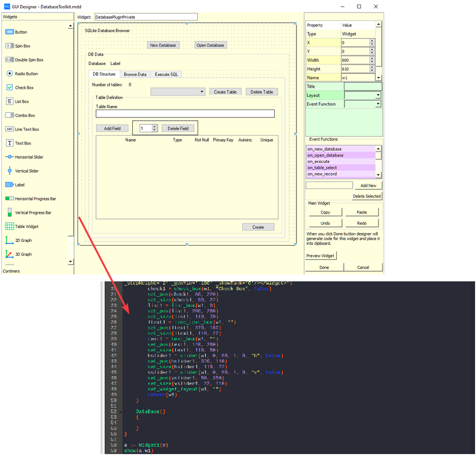
Task: Select the Check Box widget icon
Action: (10, 88)
